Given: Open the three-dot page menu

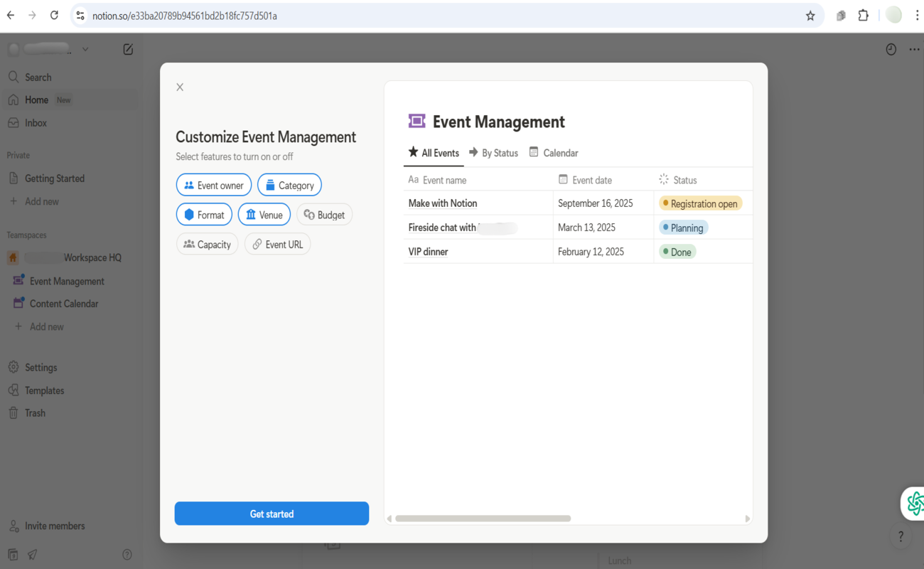Looking at the screenshot, I should [x=914, y=49].
